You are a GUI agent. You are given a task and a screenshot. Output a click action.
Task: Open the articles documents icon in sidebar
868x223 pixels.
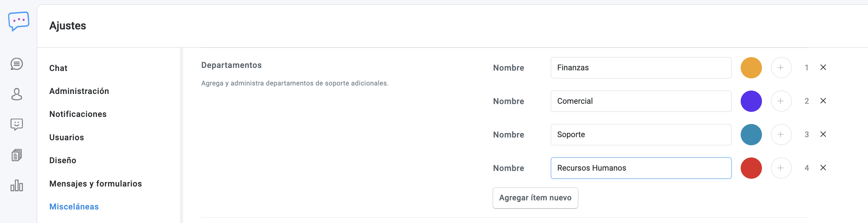pos(17,155)
